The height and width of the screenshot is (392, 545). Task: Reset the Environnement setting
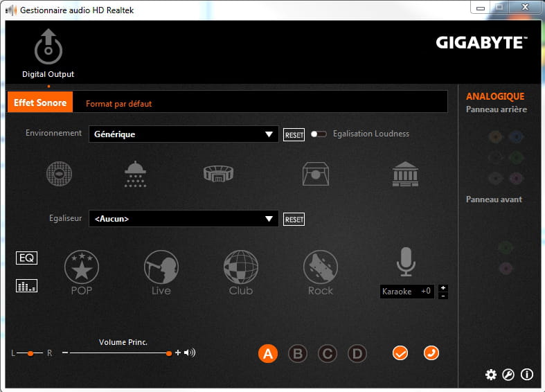point(294,135)
